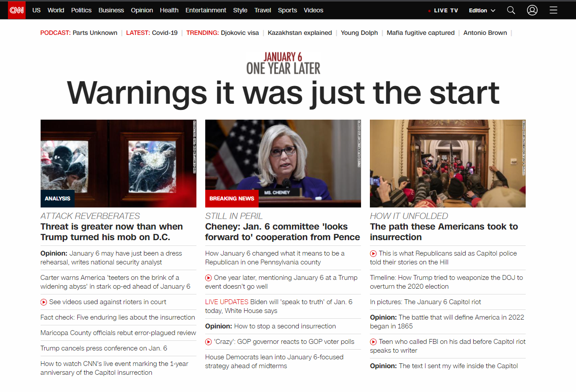Open Pennsylvania county Republican story

(x=275, y=258)
